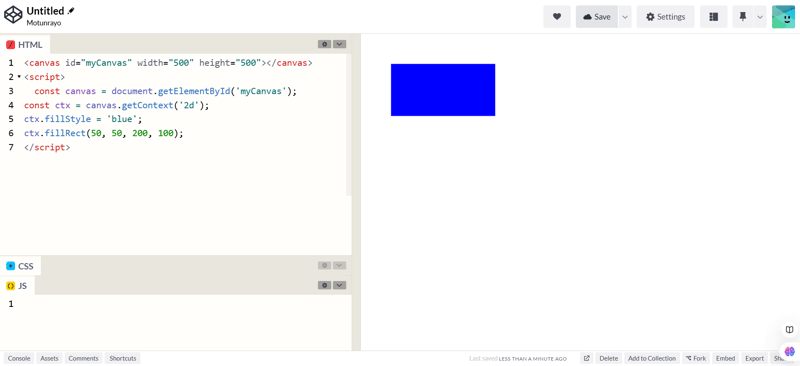Viewport: 800px width, 366px height.
Task: Click the vertical divider between editor and preview
Action: (356, 192)
